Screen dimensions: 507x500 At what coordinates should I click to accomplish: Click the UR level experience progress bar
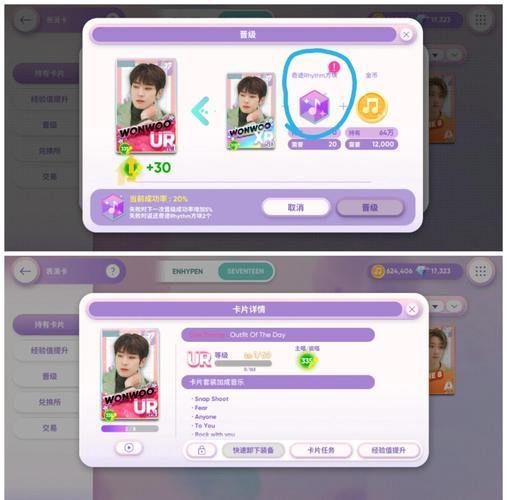pyautogui.click(x=243, y=363)
